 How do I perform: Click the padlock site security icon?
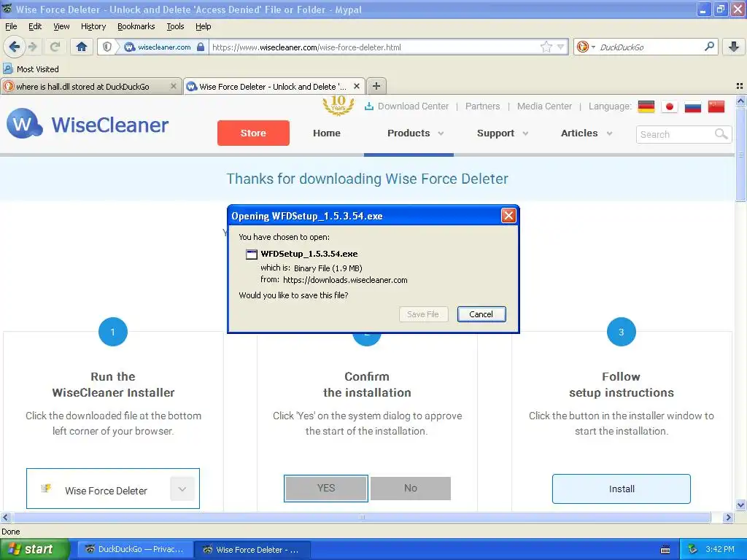click(x=201, y=47)
